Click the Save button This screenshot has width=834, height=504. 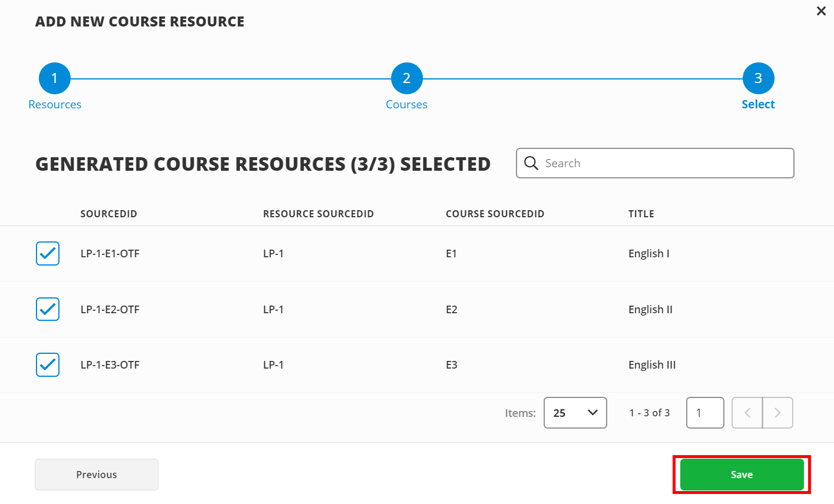[x=742, y=475]
